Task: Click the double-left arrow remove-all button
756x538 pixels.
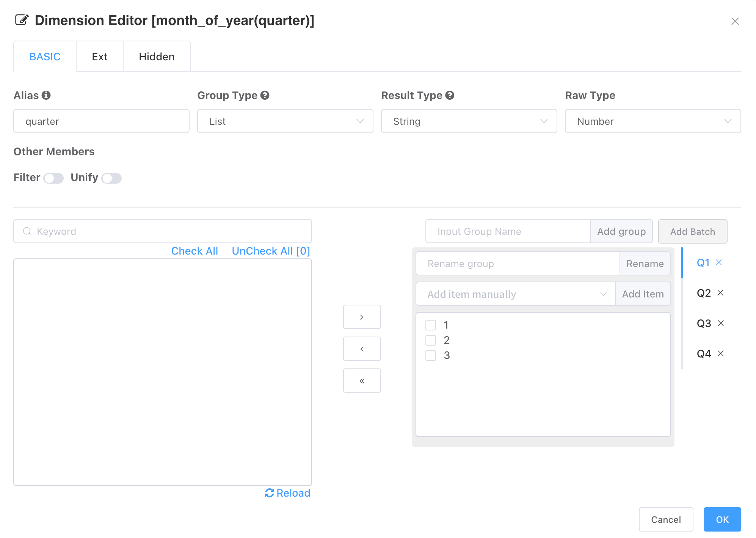Action: pyautogui.click(x=362, y=381)
